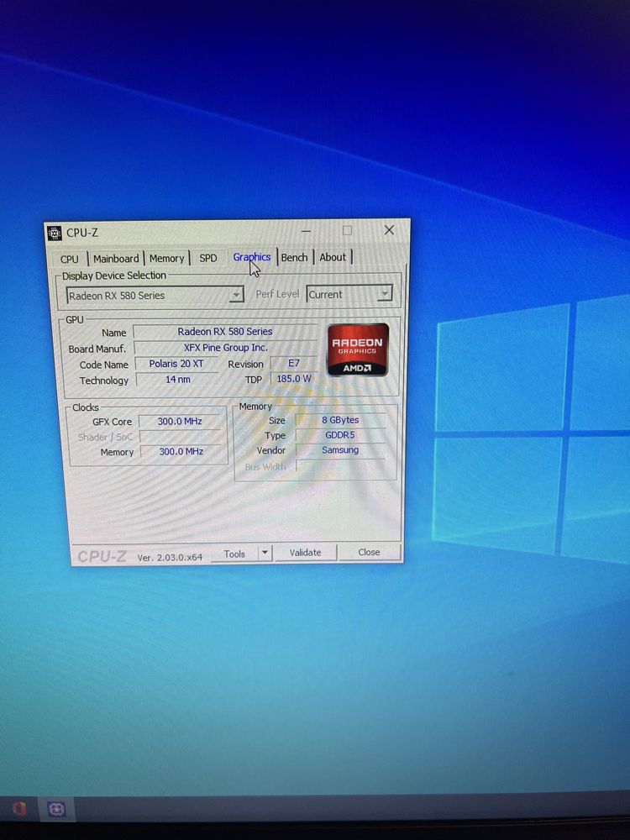Open the Bench tab
630x840 pixels.
(294, 257)
